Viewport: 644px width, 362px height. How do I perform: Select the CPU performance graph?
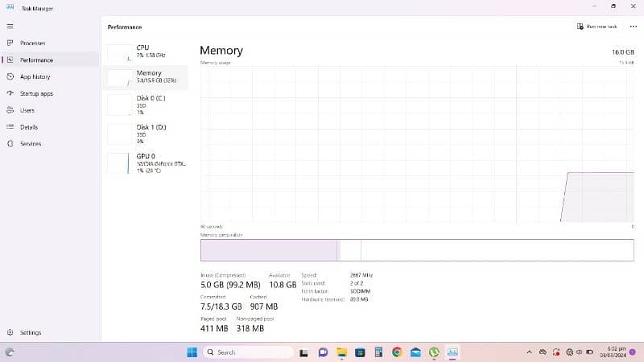(119, 54)
